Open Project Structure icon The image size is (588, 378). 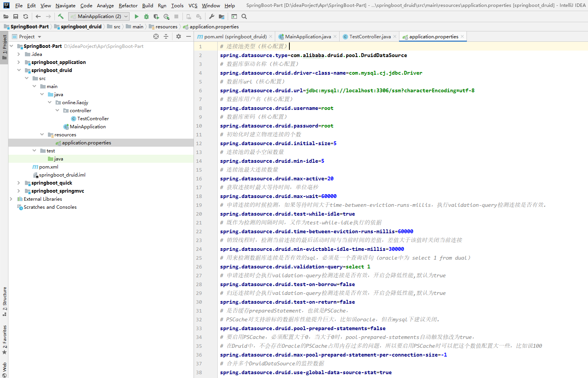[222, 16]
